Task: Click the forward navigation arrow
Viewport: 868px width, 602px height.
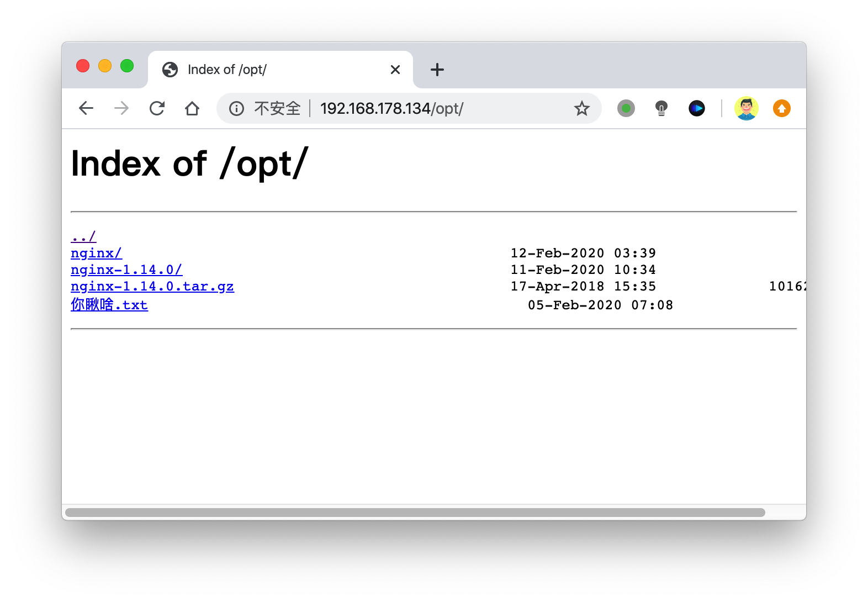Action: (121, 108)
